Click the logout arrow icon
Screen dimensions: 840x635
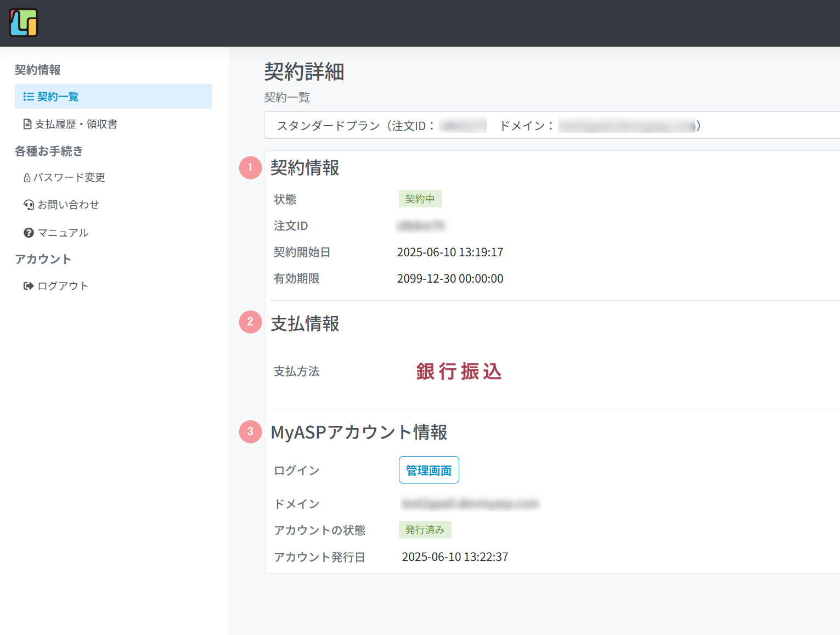click(29, 286)
